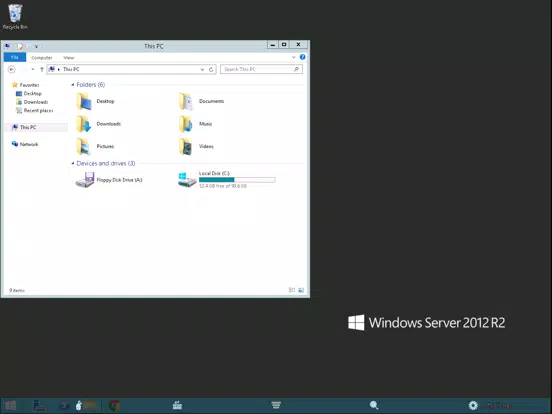Screen dimensions: 552x414
Task: Collapse the Folders (6) group
Action: [73, 84]
